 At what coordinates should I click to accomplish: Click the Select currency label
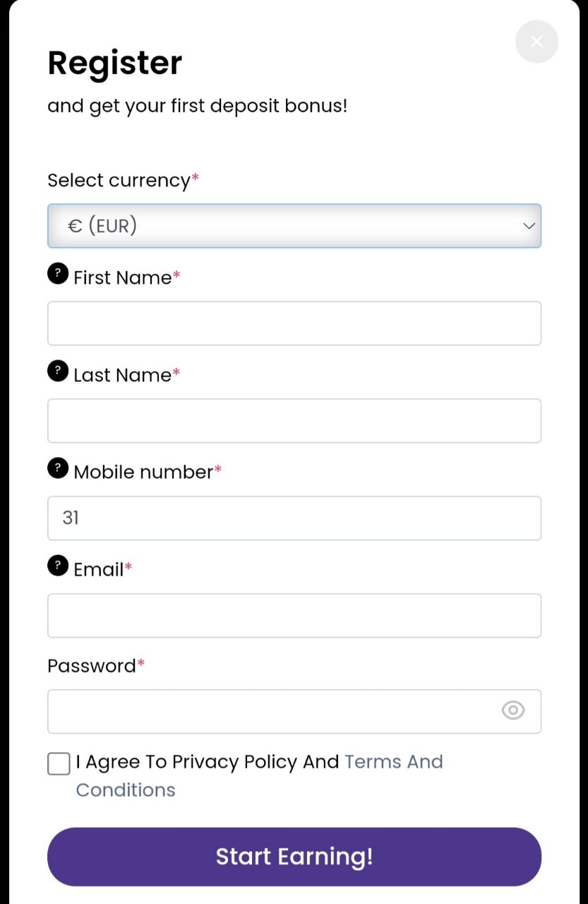click(119, 181)
